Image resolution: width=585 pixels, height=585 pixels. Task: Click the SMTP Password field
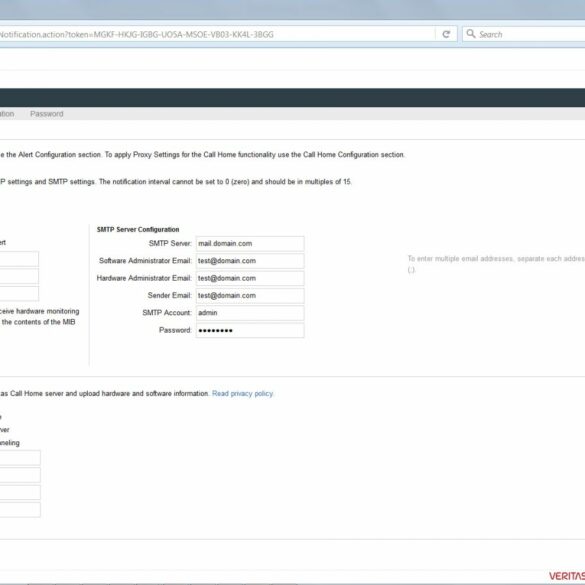(250, 330)
